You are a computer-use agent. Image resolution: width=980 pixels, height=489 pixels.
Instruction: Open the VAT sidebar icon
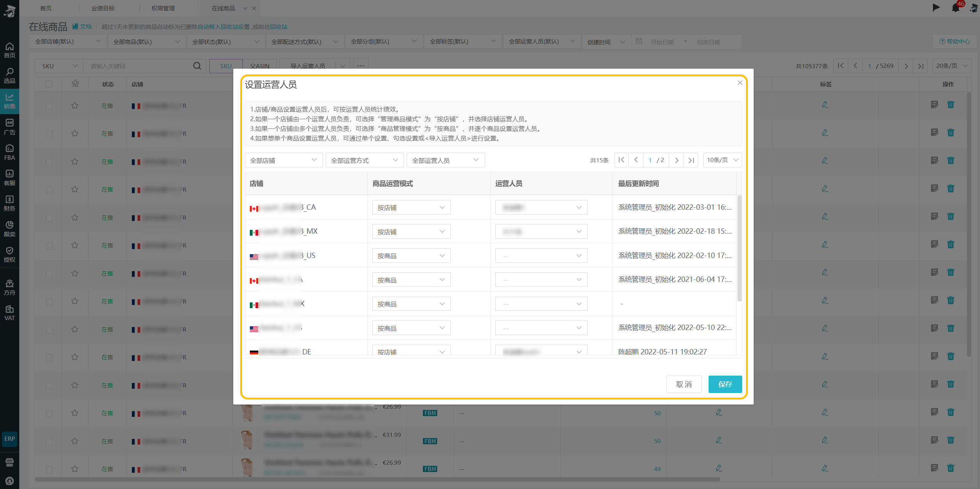tap(10, 313)
